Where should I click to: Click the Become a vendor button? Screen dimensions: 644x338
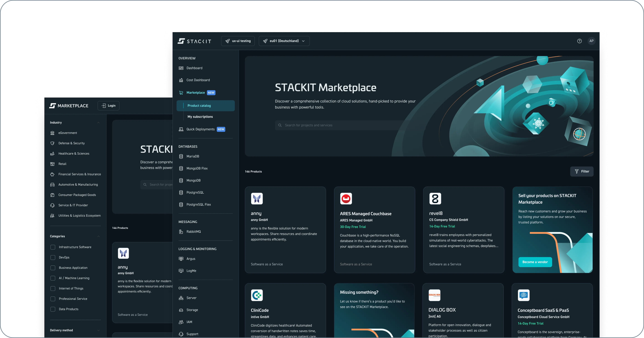(x=535, y=262)
